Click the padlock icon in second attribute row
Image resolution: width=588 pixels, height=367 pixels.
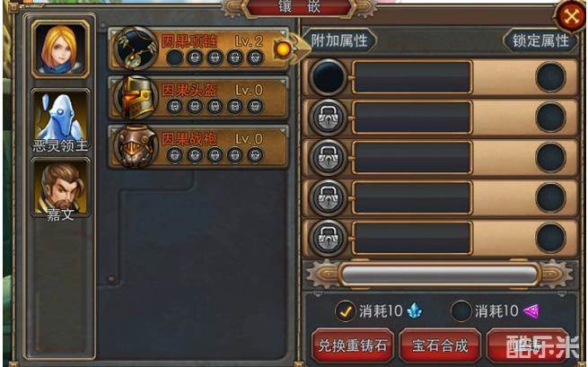pyautogui.click(x=329, y=118)
